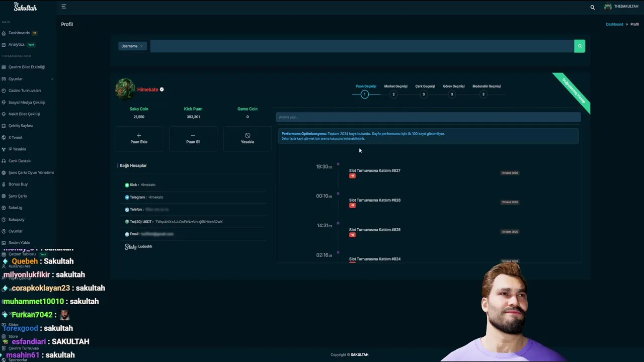Expand the first Oyunlar submenu chevron

click(52, 79)
